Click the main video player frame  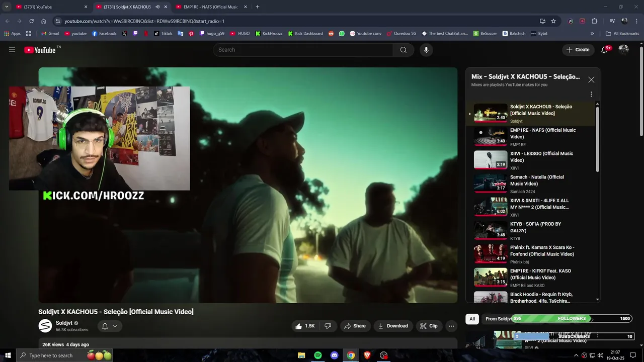click(x=248, y=185)
